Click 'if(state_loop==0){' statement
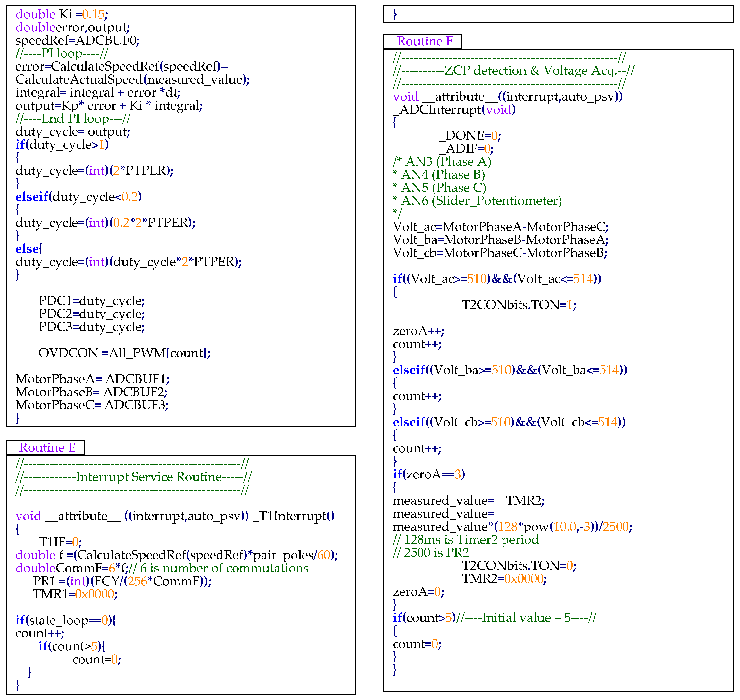This screenshot has width=740, height=700. point(66,620)
